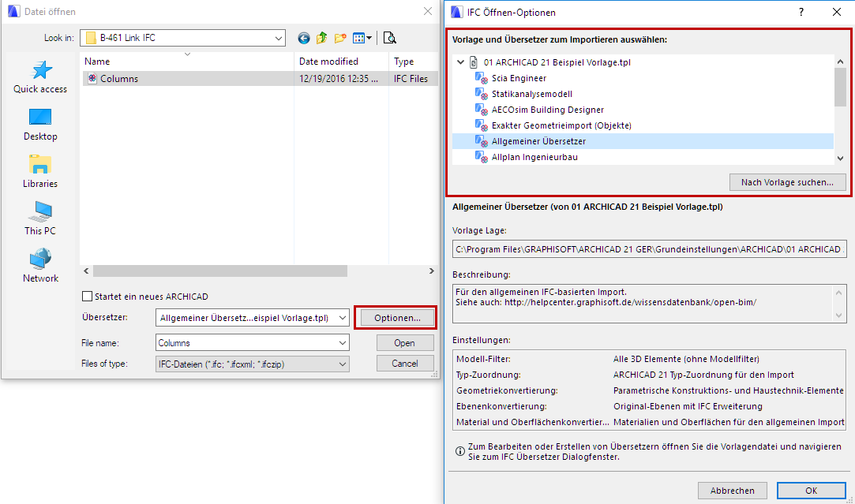855x504 pixels.
Task: Open Libraries in the sidebar
Action: point(40,172)
